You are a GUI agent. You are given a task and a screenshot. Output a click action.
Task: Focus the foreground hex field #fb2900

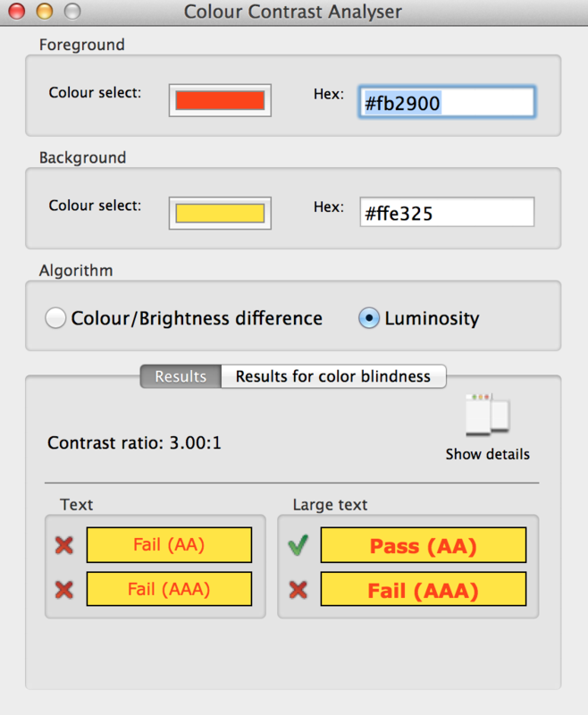[447, 102]
